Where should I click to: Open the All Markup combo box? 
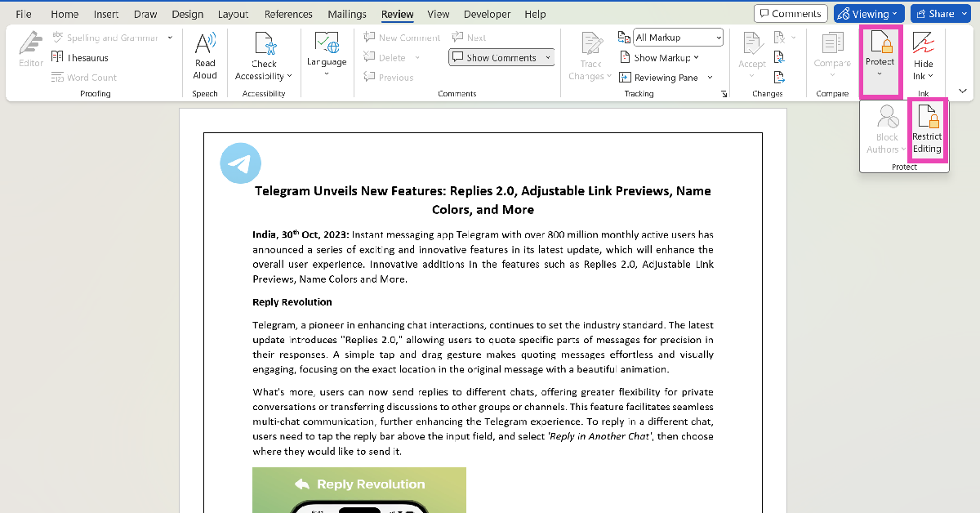[x=678, y=38]
